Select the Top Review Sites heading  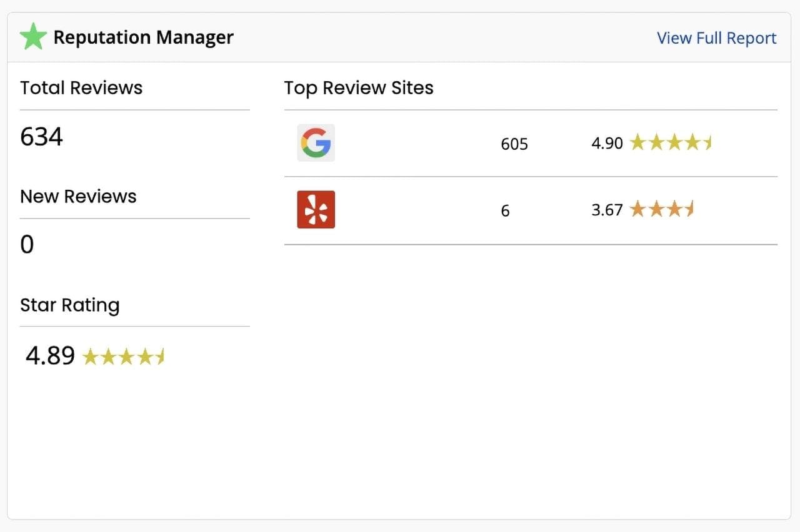[359, 88]
